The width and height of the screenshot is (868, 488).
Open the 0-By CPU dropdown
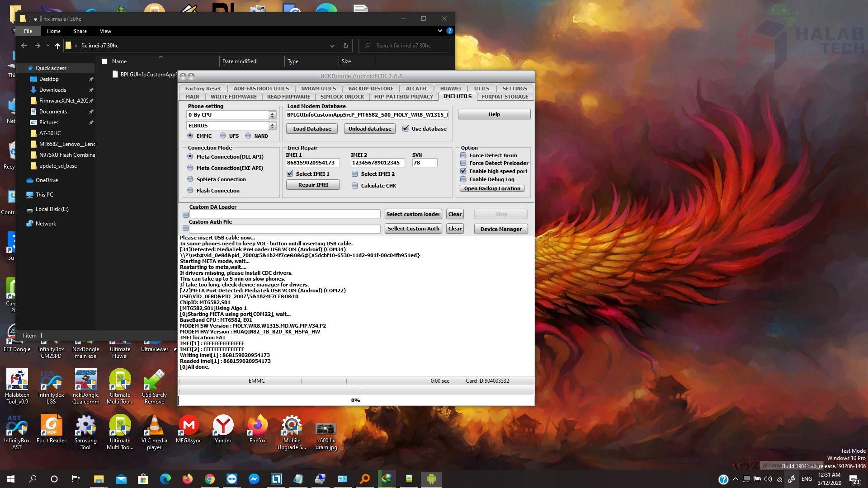click(272, 115)
